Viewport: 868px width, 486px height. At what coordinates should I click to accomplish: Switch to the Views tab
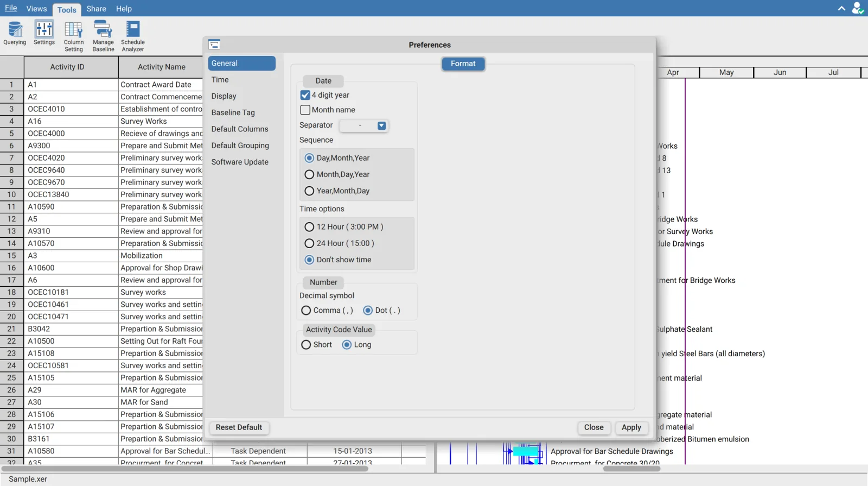tap(36, 9)
